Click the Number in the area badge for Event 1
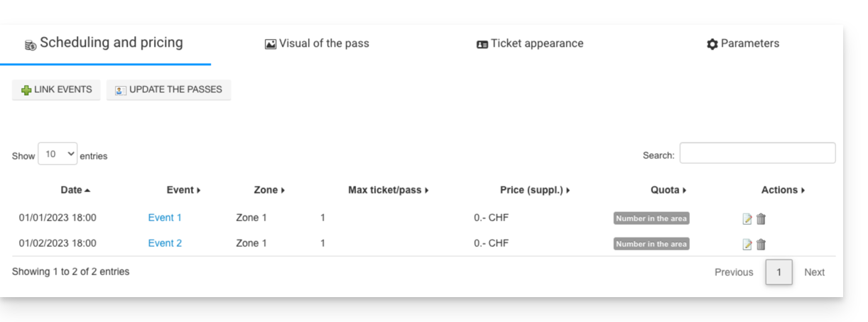Image resolution: width=868 pixels, height=322 pixels. [651, 218]
